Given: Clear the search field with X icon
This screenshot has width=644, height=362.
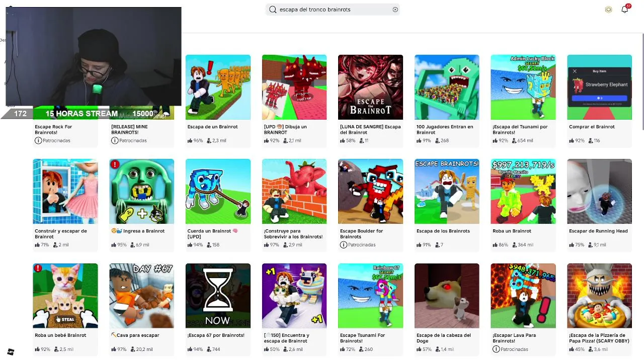Looking at the screenshot, I should [395, 10].
